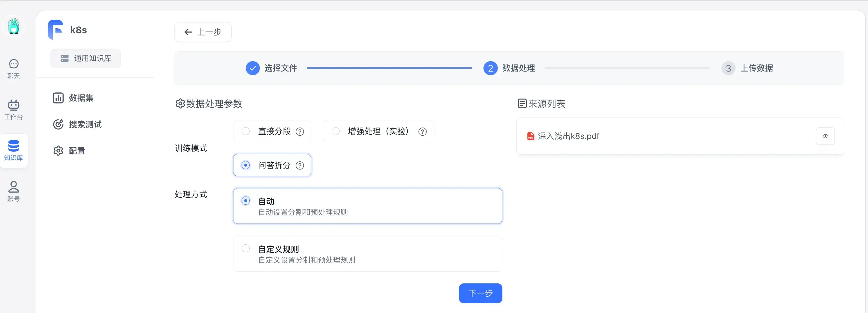Click the PDF icon of 深入浅出k8s.pdf

click(x=530, y=136)
